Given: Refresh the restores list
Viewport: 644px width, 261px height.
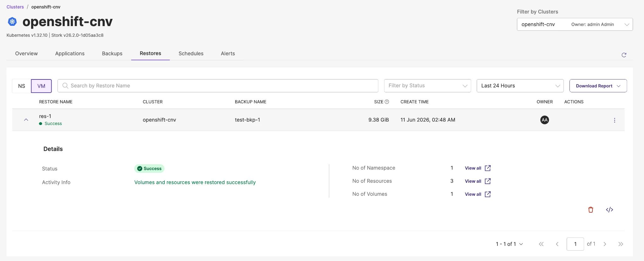Looking at the screenshot, I should 624,55.
